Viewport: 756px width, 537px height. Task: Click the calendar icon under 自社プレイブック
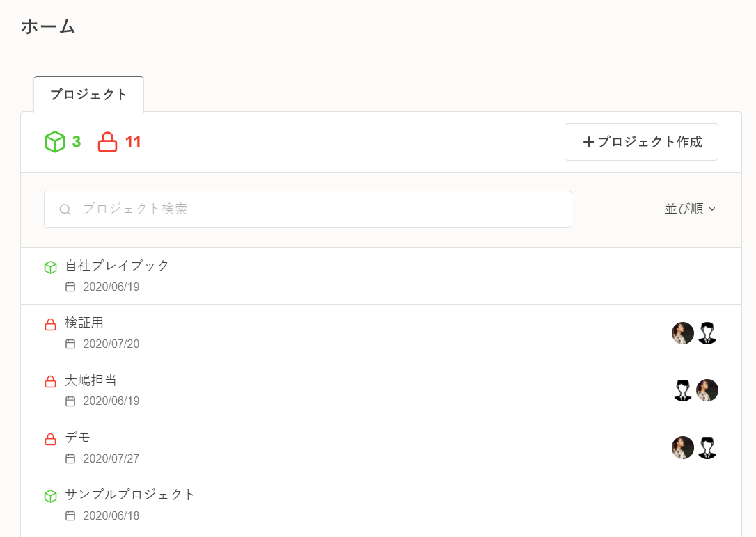[x=70, y=287]
